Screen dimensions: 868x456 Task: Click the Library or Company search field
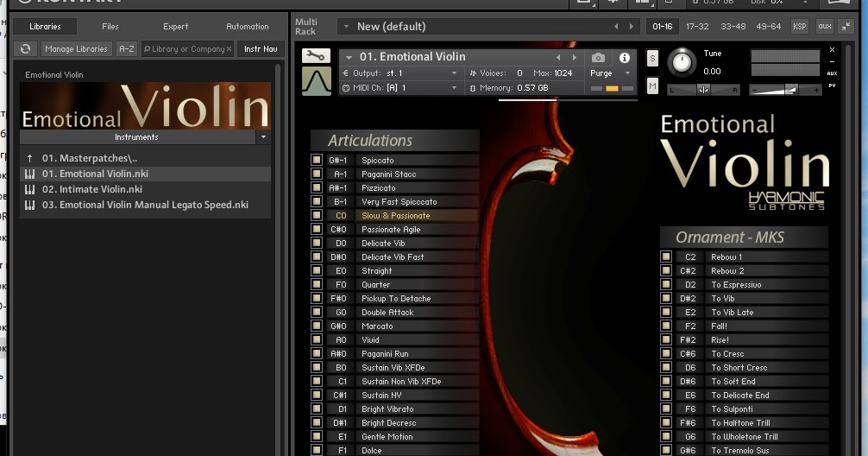[187, 48]
